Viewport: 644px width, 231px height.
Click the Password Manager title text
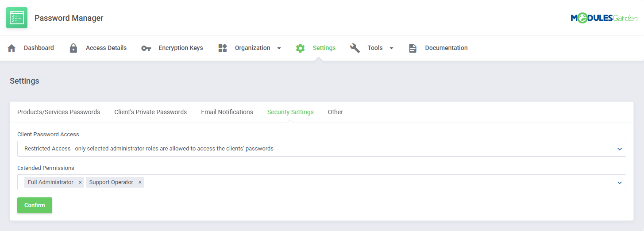coord(69,18)
